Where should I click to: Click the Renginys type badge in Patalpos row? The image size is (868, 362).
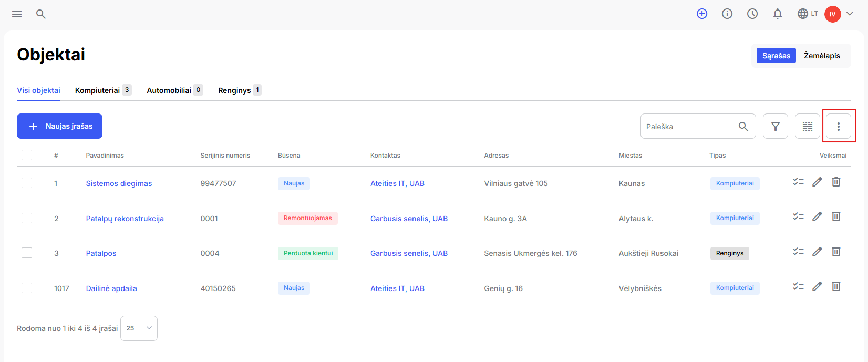730,253
